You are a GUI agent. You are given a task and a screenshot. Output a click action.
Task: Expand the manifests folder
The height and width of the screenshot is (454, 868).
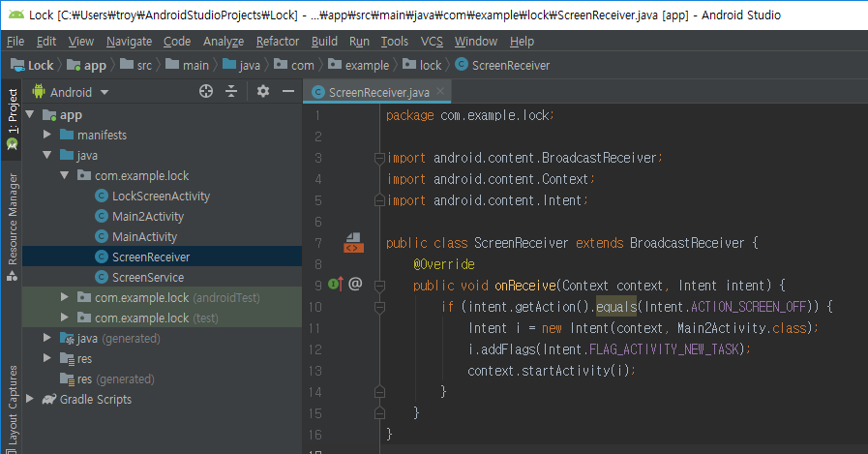coord(47,135)
